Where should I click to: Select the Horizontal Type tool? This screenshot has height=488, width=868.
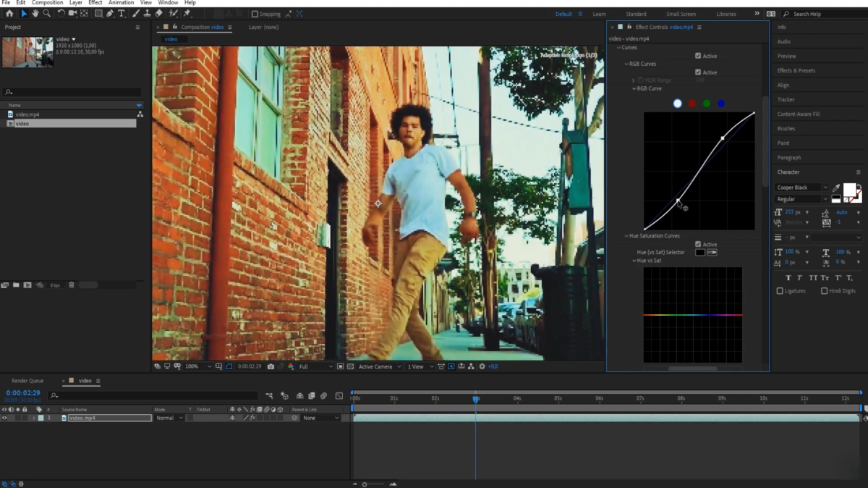point(122,14)
